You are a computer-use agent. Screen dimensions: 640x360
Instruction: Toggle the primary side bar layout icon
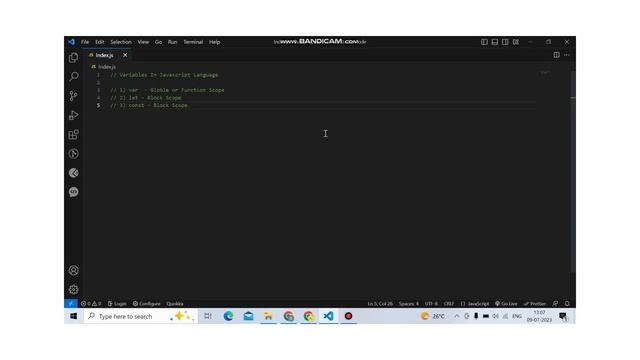484,42
